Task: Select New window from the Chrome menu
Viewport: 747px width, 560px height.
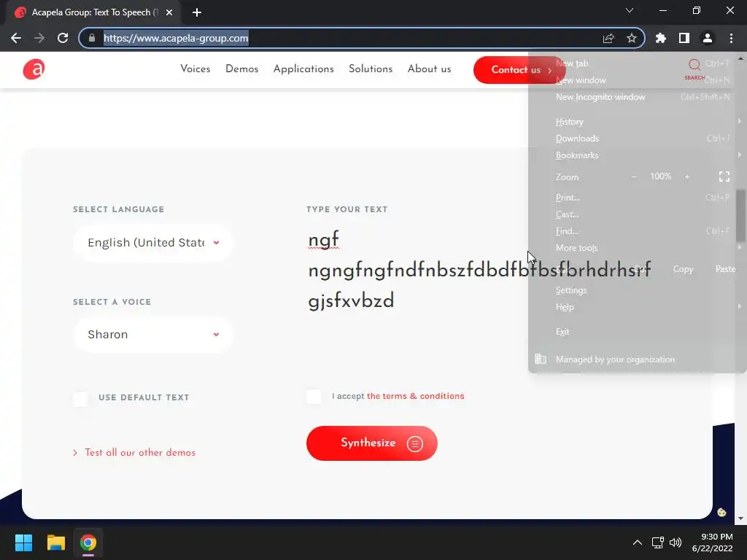Action: point(637,80)
